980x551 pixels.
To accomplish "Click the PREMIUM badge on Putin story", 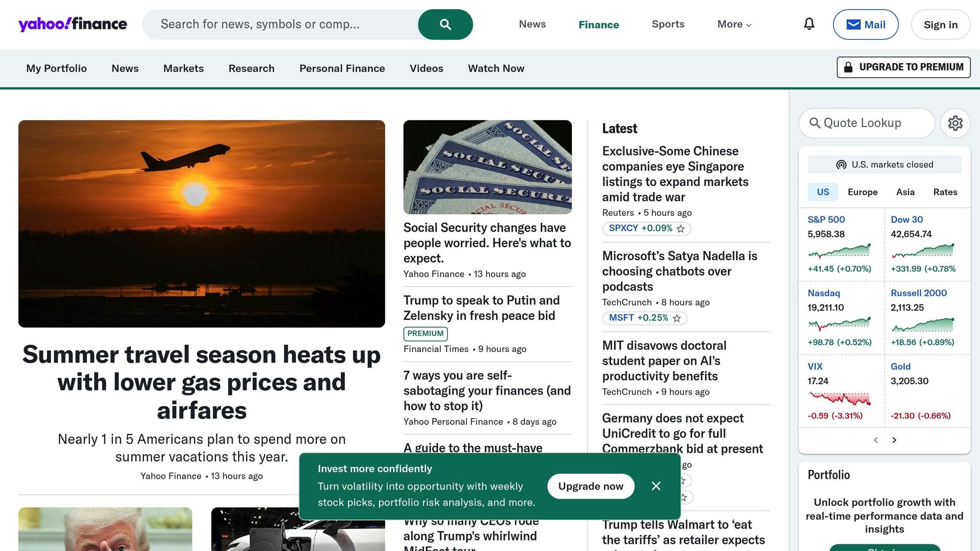I will pos(425,333).
